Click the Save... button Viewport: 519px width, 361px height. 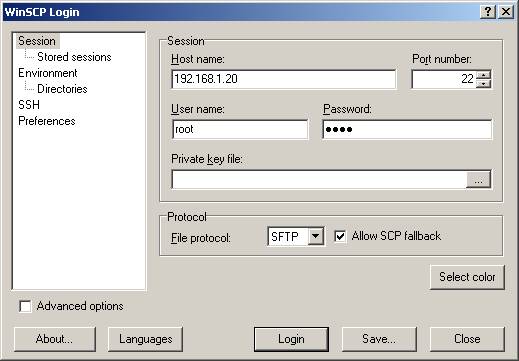coord(379,339)
